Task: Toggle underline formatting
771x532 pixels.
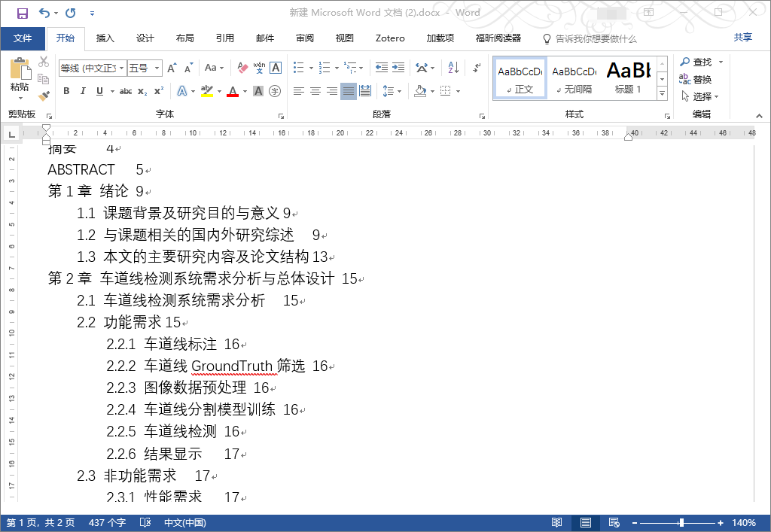Action: tap(100, 91)
